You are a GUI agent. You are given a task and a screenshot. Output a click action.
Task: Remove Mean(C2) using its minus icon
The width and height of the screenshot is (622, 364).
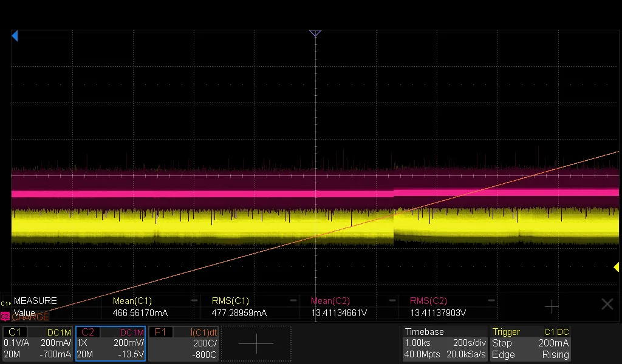click(392, 301)
